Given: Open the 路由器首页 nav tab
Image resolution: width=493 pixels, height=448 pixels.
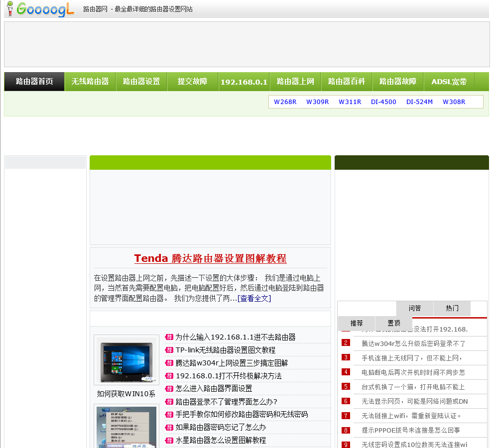Looking at the screenshot, I should [x=34, y=82].
